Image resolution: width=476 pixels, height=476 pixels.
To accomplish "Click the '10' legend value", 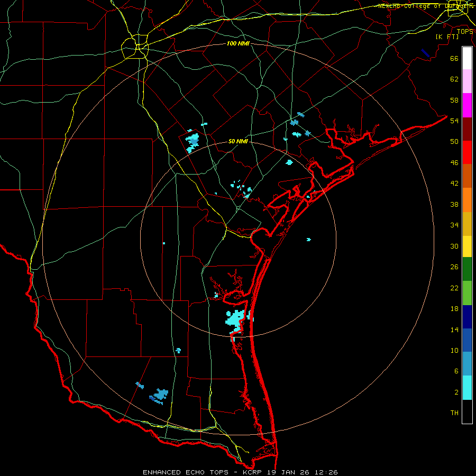I will (x=454, y=350).
